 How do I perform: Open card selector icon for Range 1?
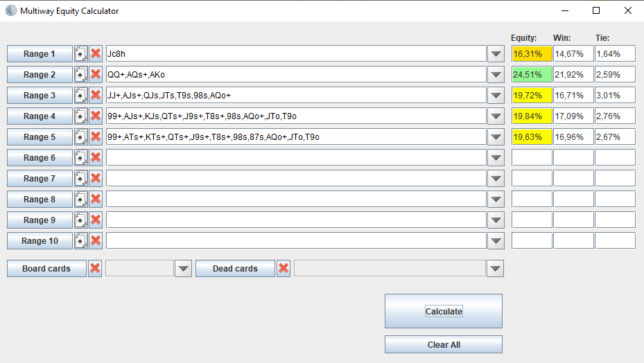(80, 54)
